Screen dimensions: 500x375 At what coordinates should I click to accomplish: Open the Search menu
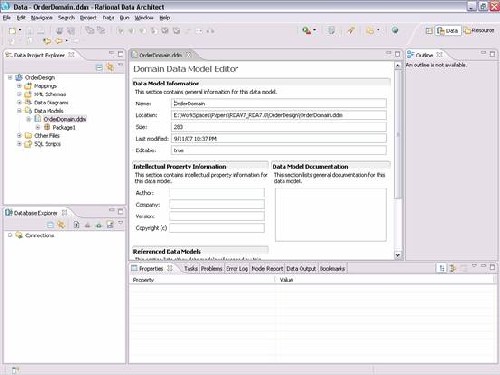coord(66,18)
